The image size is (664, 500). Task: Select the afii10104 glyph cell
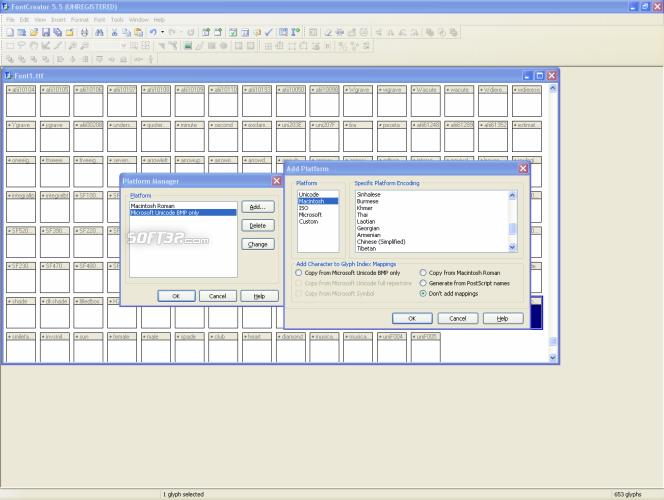pyautogui.click(x=21, y=101)
